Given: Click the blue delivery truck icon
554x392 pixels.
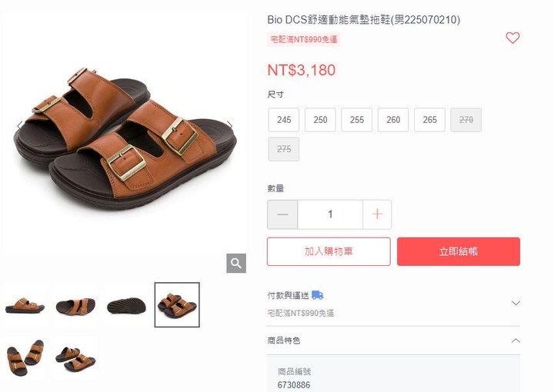Looking at the screenshot, I should (317, 295).
